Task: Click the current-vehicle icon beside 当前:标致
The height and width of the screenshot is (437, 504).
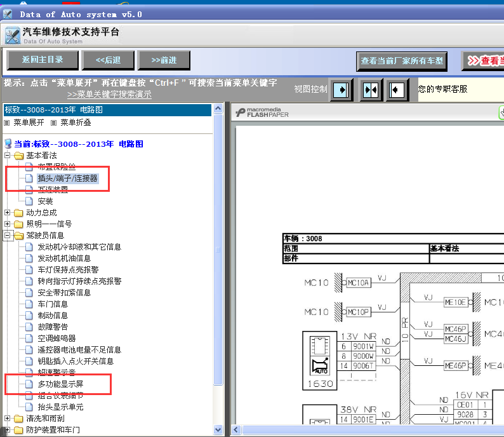Action: tap(8, 144)
